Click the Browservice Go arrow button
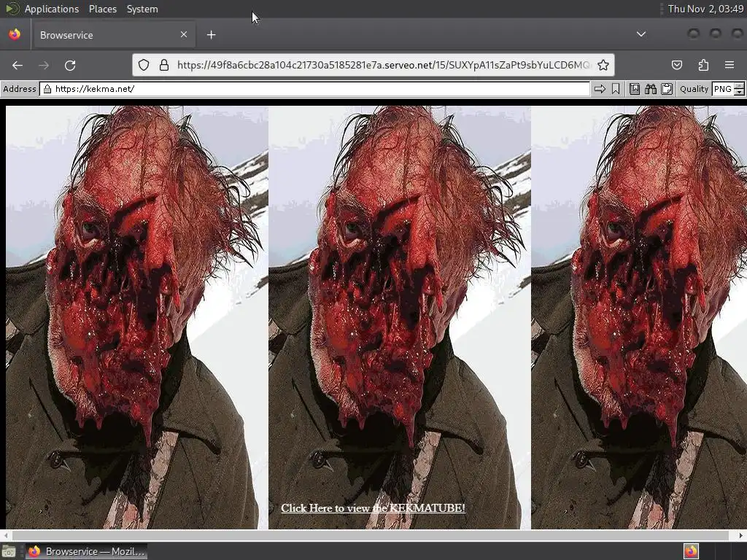 (600, 89)
